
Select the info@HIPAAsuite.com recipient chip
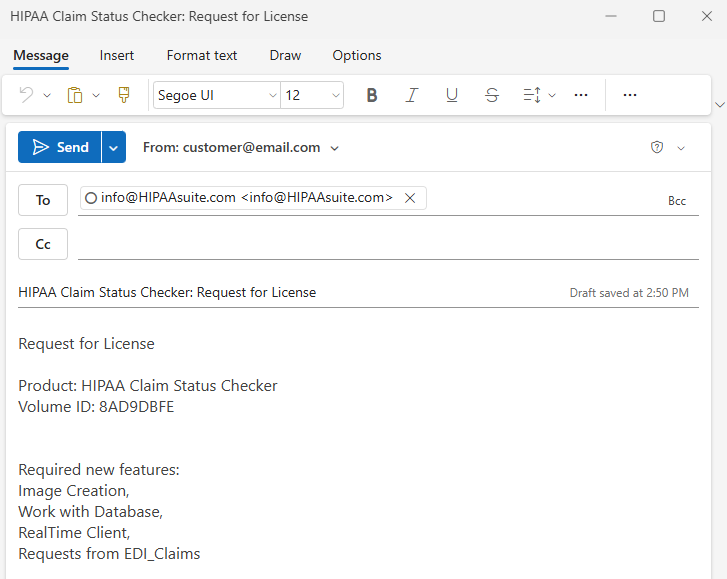(253, 198)
